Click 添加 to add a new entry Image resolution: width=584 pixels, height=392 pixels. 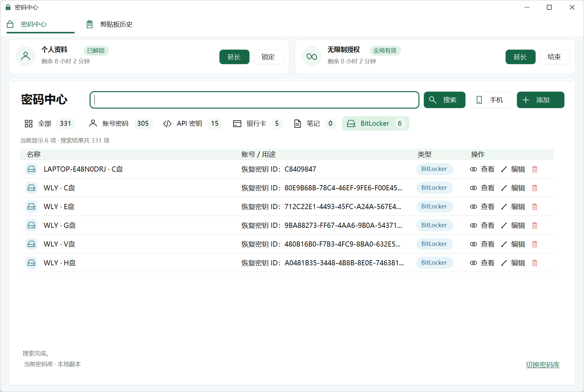[x=540, y=100]
